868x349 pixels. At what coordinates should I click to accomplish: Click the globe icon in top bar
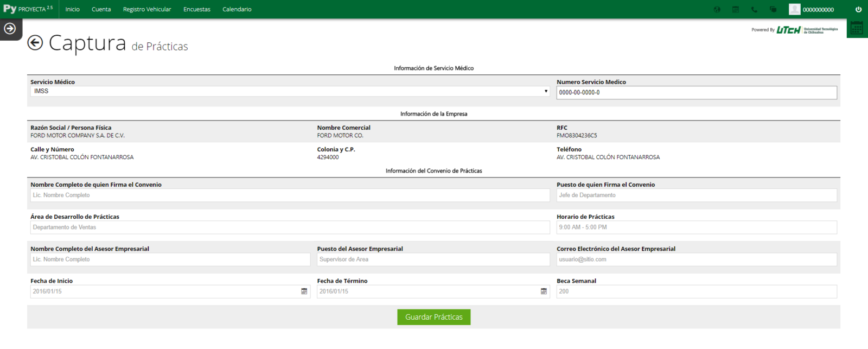click(717, 9)
